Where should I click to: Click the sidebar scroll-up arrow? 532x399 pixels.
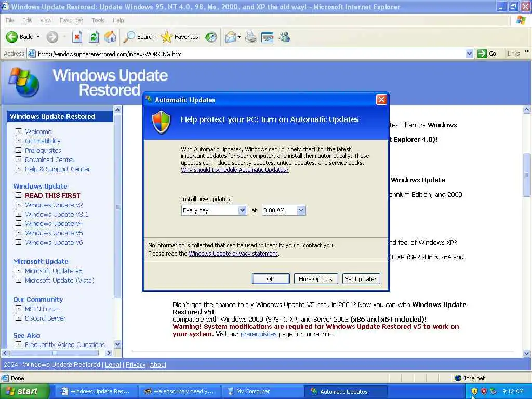coord(118,110)
